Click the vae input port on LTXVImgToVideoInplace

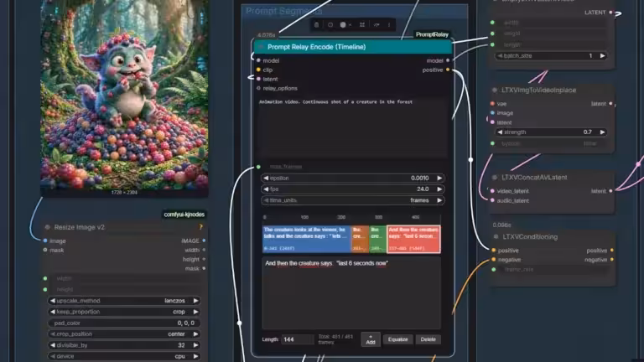click(492, 103)
